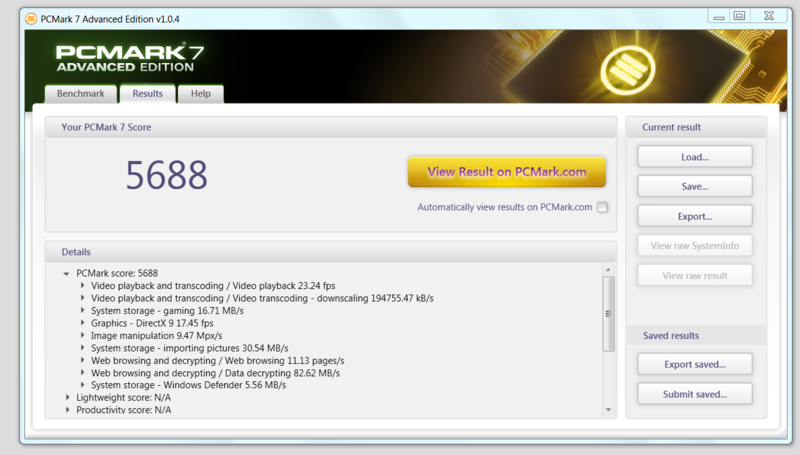Open the Help tab
The width and height of the screenshot is (800, 455).
click(201, 94)
